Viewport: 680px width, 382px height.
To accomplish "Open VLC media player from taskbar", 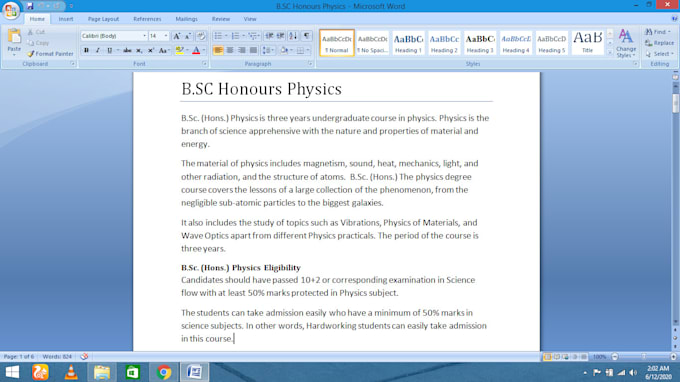I will pos(71,372).
